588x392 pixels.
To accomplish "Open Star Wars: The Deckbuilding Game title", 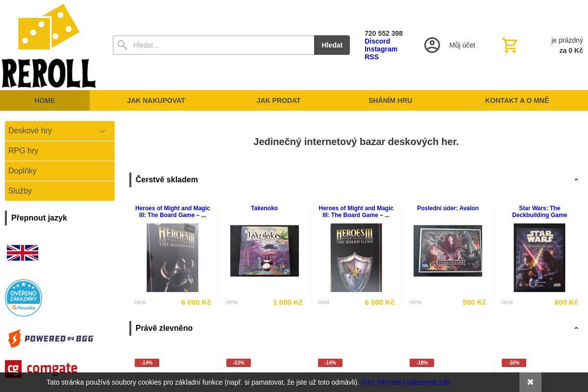I will click(x=539, y=212).
